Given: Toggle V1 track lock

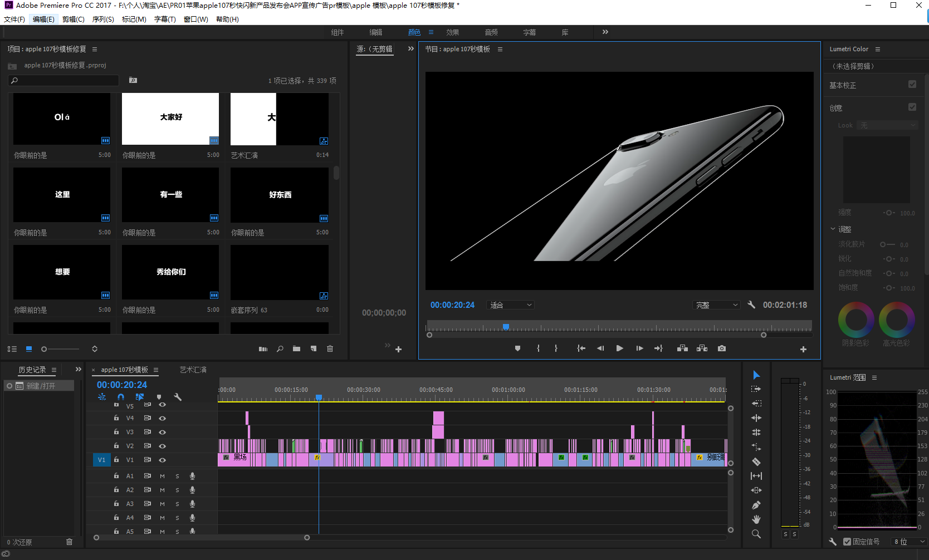Looking at the screenshot, I should pyautogui.click(x=116, y=460).
